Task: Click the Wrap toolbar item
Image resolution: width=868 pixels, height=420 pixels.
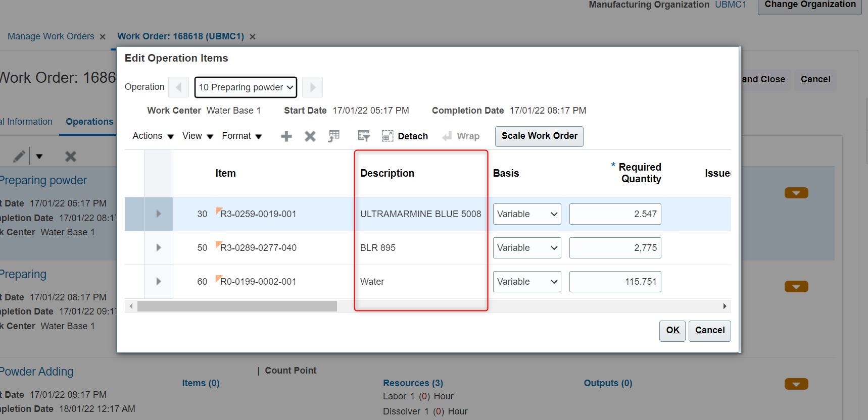Action: click(x=461, y=136)
